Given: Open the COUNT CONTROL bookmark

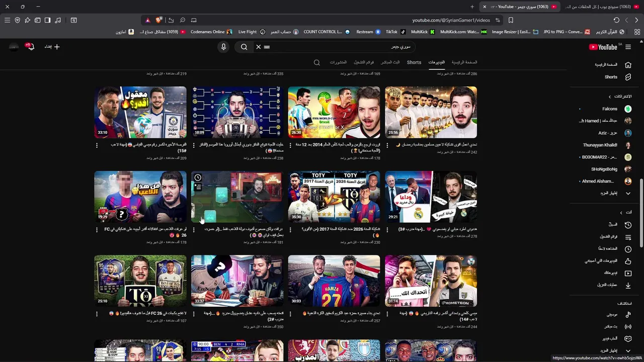Looking at the screenshot, I should (327, 32).
